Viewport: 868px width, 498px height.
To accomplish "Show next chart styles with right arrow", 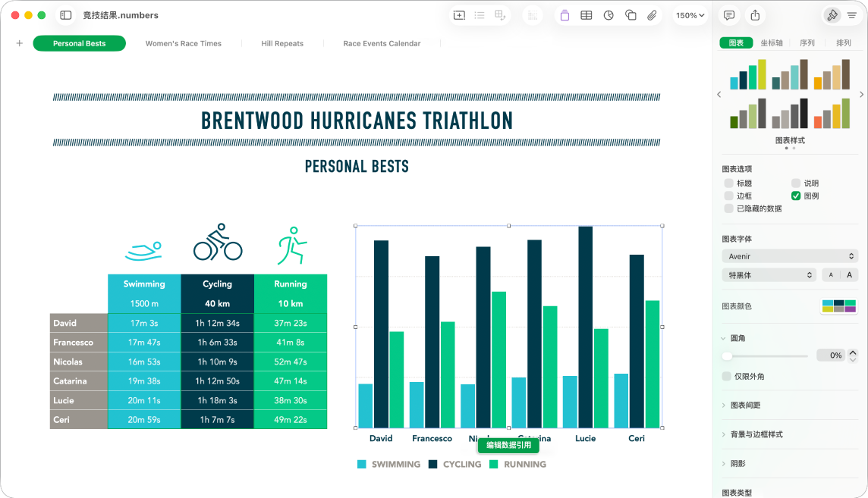I will (x=861, y=95).
